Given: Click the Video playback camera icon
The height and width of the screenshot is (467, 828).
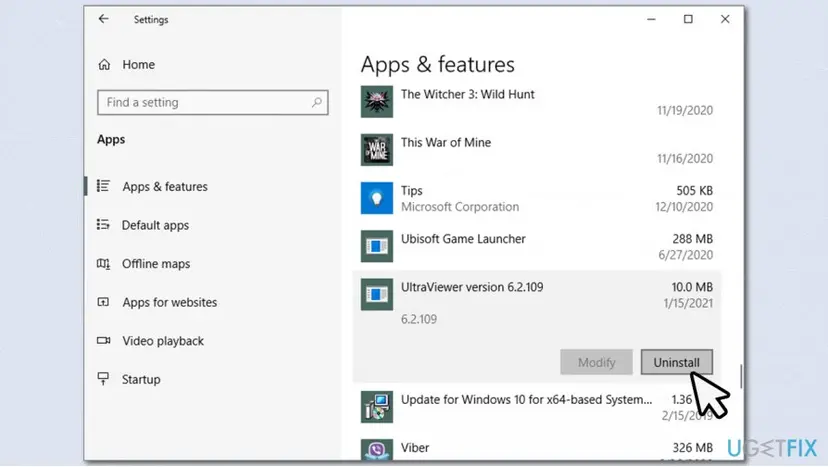Looking at the screenshot, I should coord(104,340).
